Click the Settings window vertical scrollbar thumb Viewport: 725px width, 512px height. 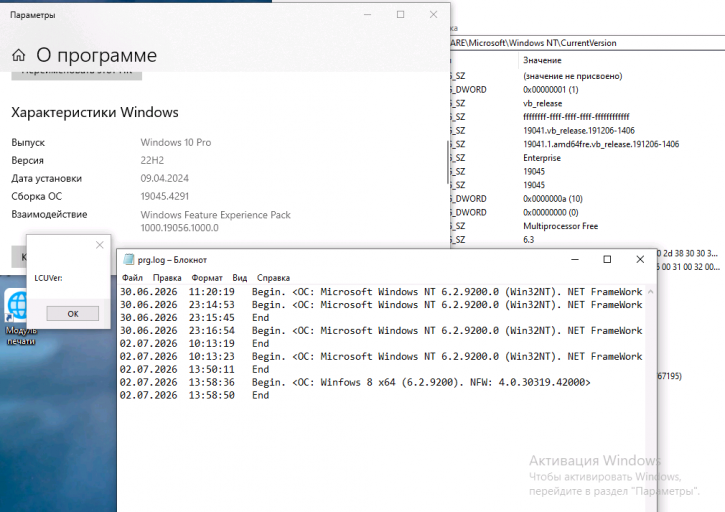coord(448,162)
